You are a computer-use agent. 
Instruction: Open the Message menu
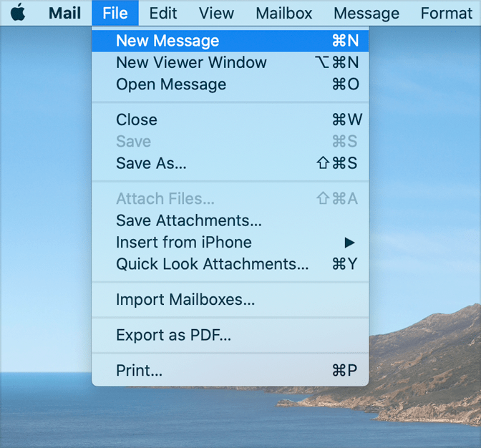tap(366, 13)
